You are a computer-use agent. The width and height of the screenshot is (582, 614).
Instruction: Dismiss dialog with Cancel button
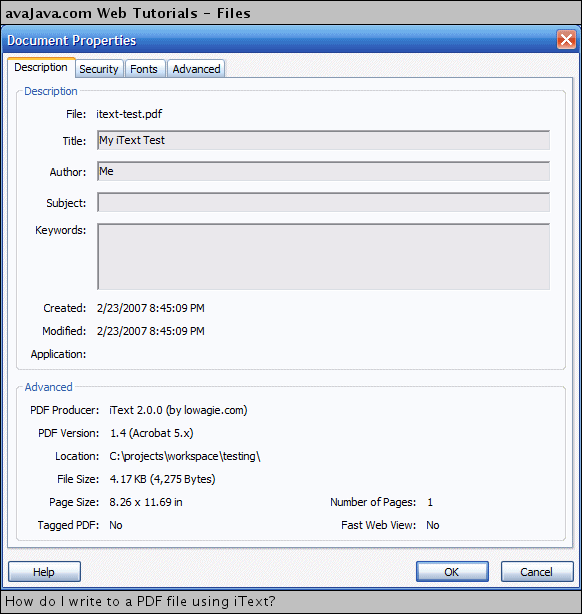[537, 572]
